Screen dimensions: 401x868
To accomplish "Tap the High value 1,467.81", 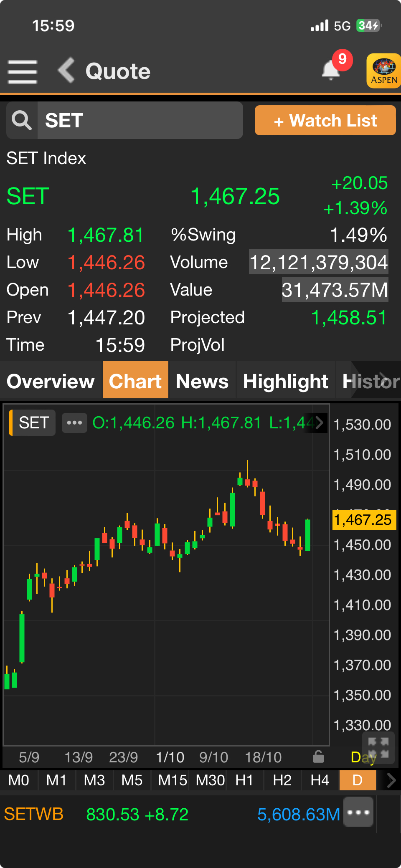I will tap(106, 235).
